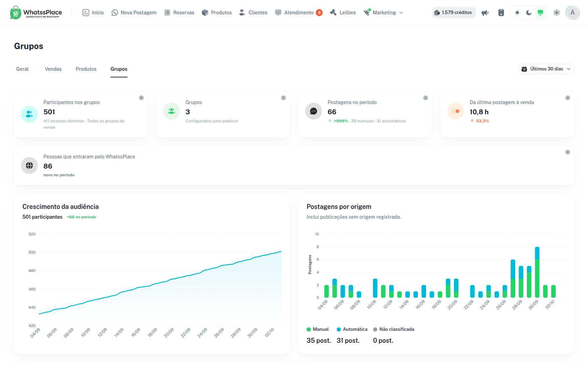Screen dimensions: 588x368
Task: Click info icon on Postagens no período card
Action: [426, 98]
